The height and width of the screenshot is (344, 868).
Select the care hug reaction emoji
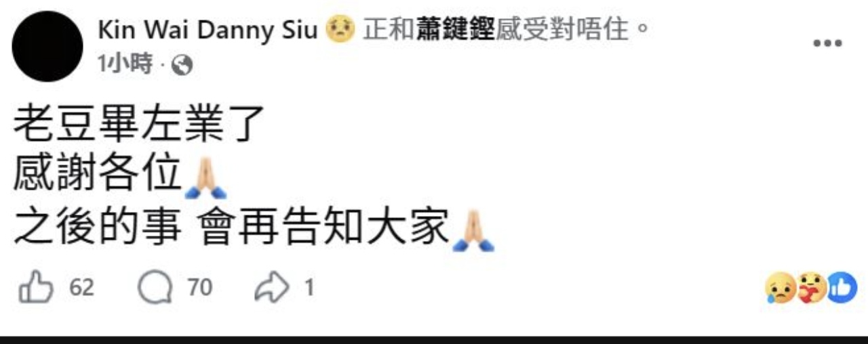pyautogui.click(x=811, y=288)
